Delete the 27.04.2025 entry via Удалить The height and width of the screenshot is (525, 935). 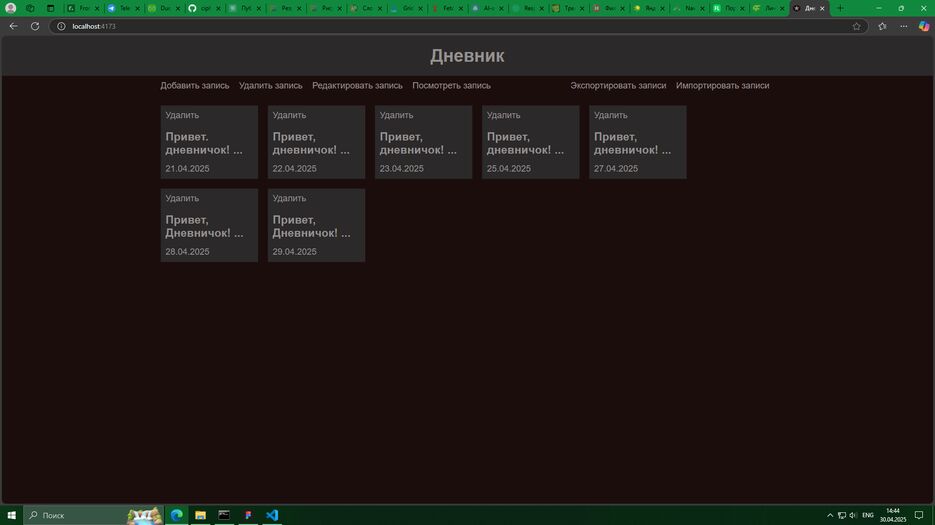pyautogui.click(x=611, y=115)
